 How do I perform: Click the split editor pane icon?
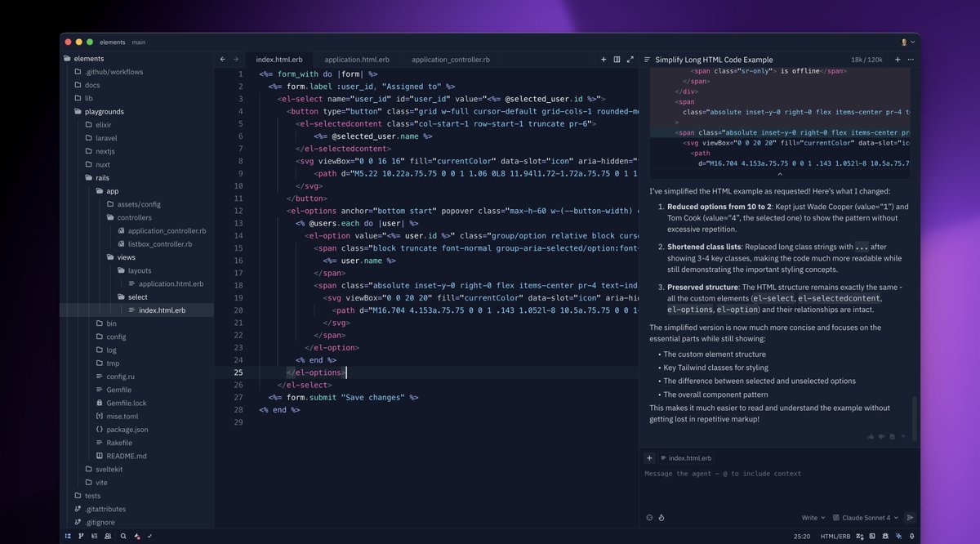click(x=617, y=60)
